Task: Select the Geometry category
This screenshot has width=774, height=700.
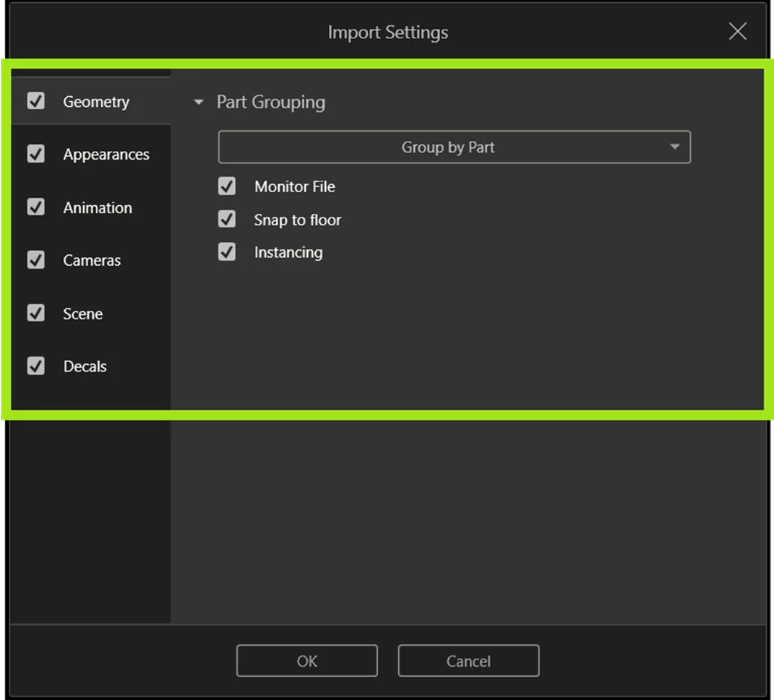Action: (x=96, y=101)
